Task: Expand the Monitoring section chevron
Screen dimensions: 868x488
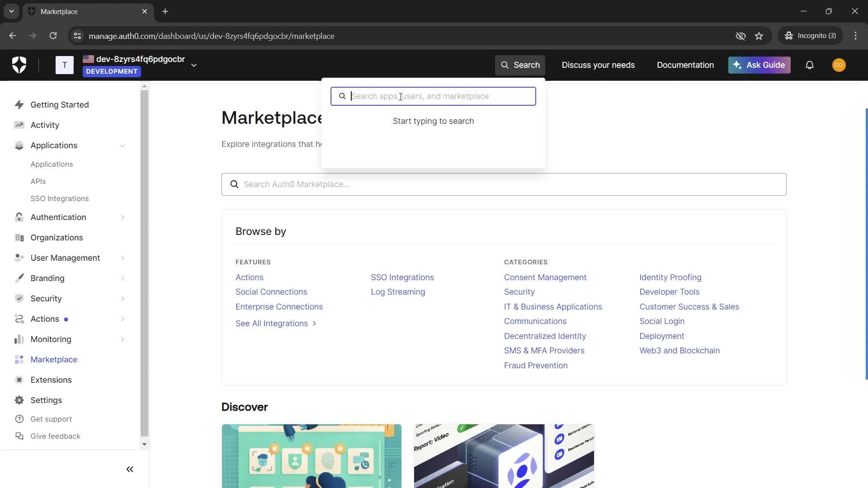Action: [x=123, y=339]
